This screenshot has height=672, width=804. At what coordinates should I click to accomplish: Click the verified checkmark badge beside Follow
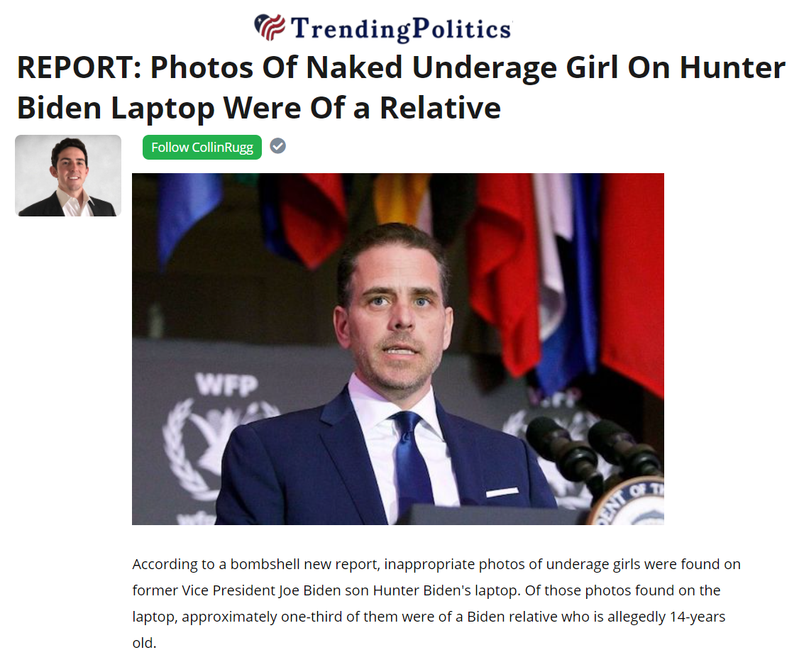coord(278,146)
